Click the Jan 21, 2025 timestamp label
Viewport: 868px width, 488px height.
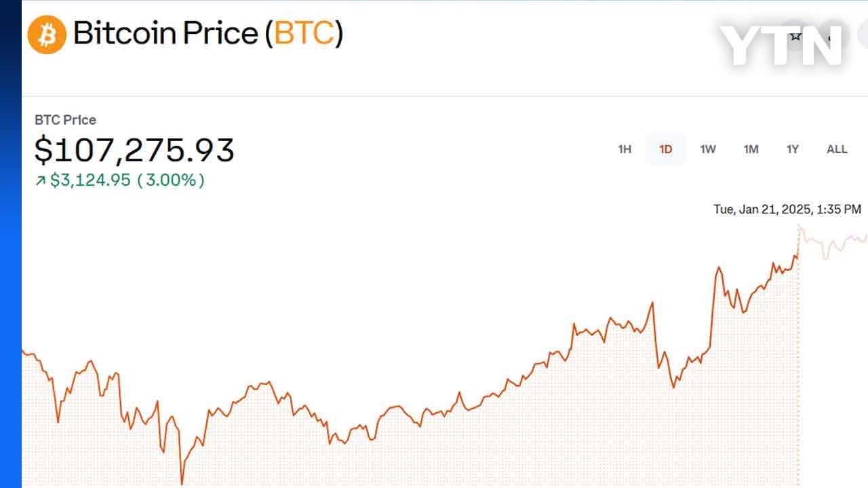tap(787, 209)
